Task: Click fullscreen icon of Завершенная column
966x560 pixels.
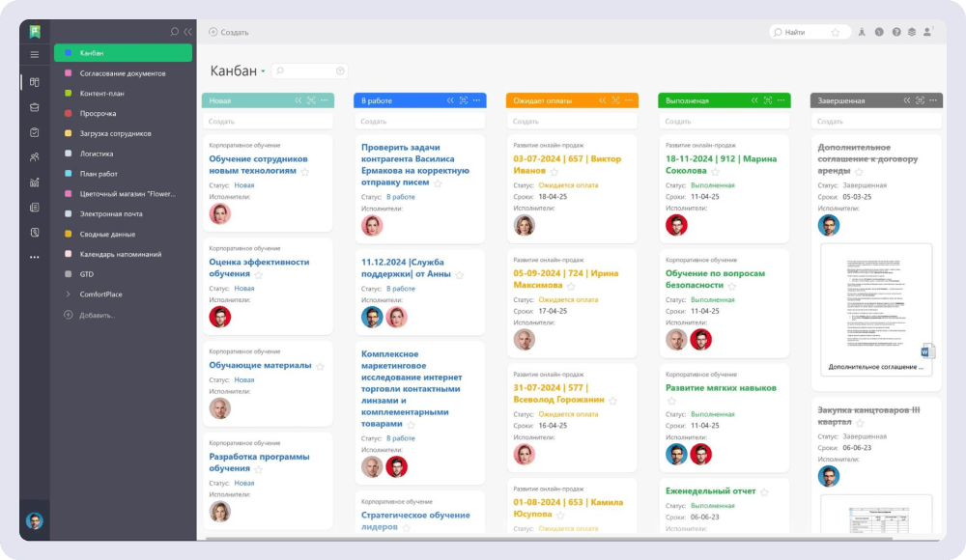Action: tap(920, 100)
